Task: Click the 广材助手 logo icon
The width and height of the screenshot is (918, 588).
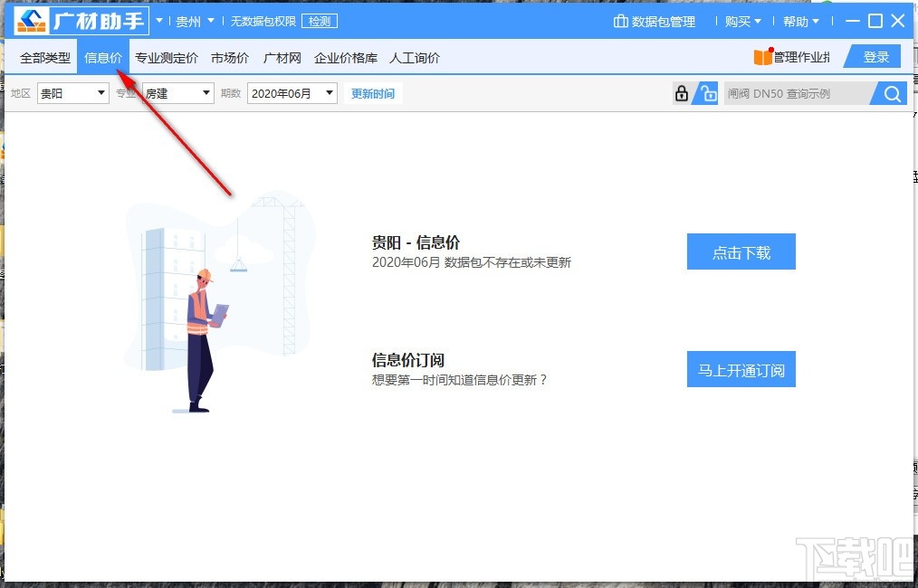Action: [x=33, y=19]
